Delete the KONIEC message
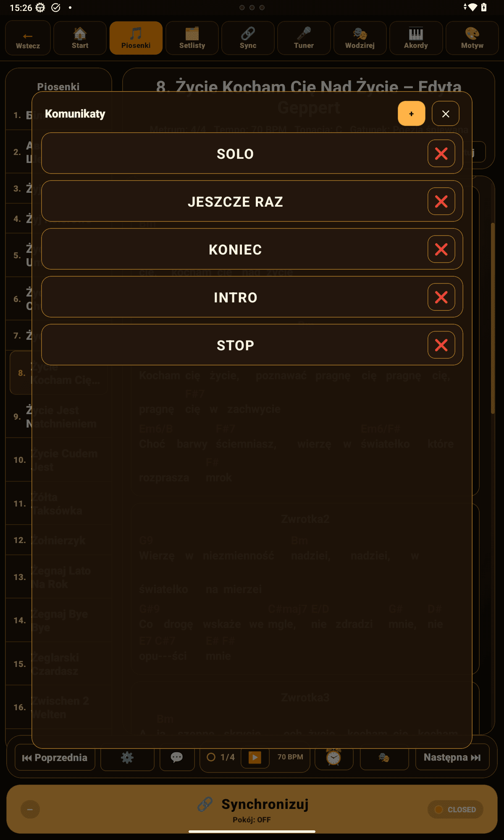 [x=441, y=249]
